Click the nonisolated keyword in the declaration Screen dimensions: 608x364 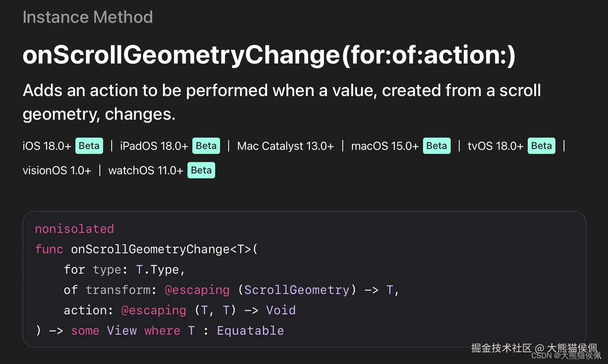tap(74, 229)
